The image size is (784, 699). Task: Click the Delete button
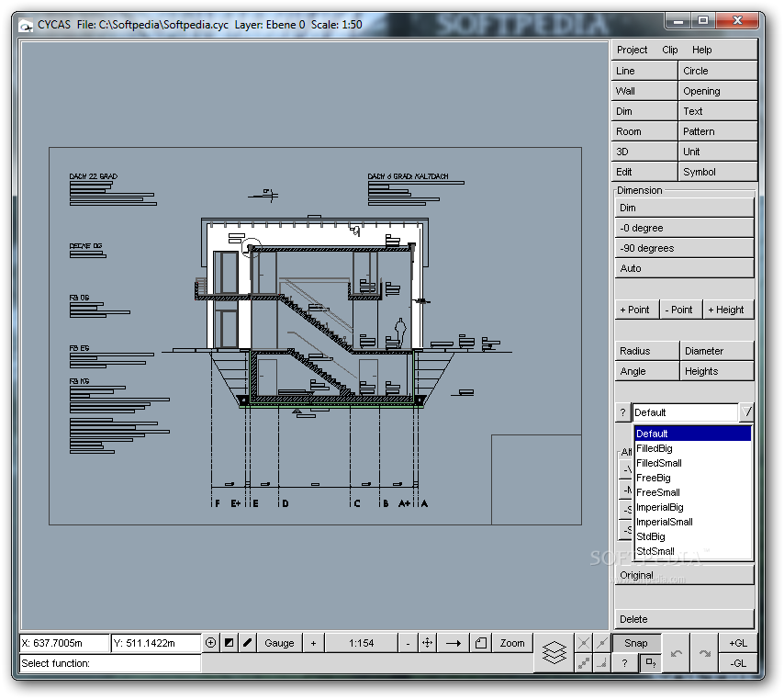coord(684,619)
